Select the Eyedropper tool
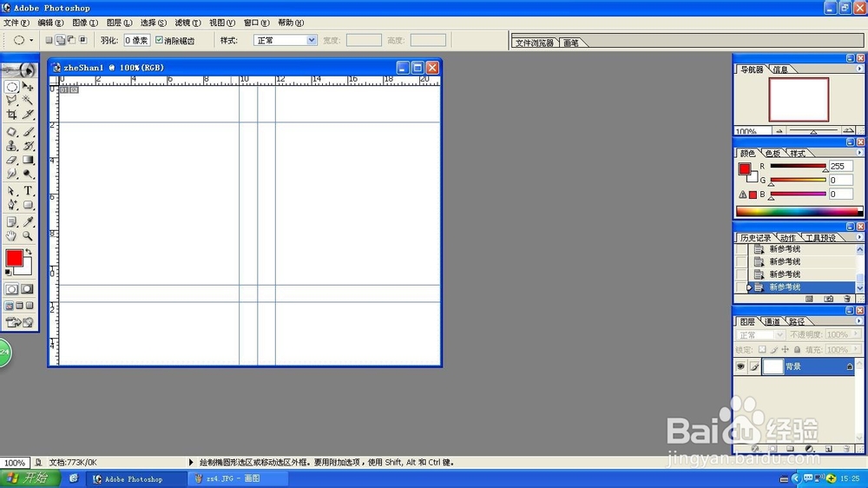The image size is (868, 488). pos(28,222)
